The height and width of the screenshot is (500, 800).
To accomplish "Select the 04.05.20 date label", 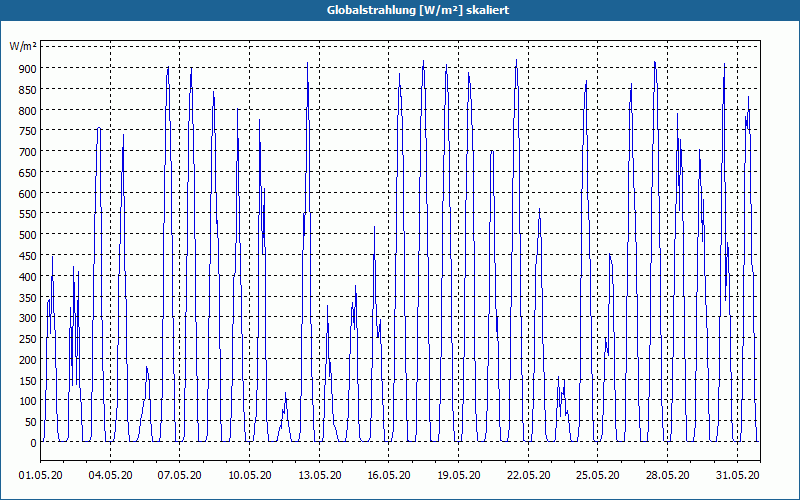I will tap(110, 475).
